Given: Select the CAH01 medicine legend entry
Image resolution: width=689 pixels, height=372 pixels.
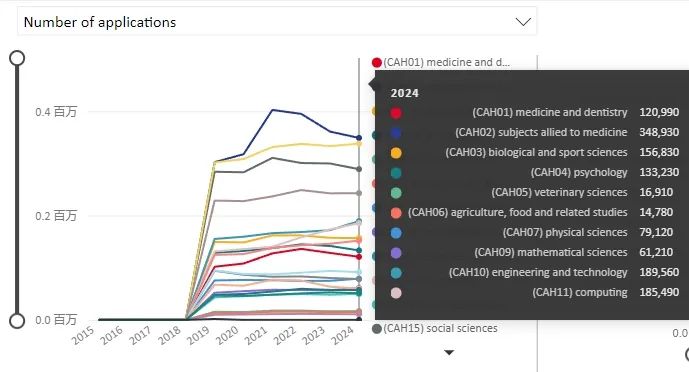Looking at the screenshot, I should click(441, 62).
